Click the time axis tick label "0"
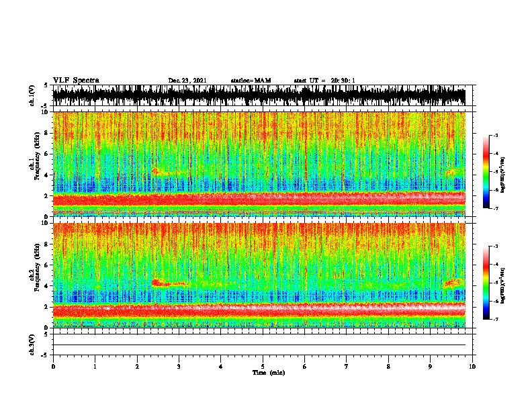Viewport: 532px width, 411px height. 53,367
